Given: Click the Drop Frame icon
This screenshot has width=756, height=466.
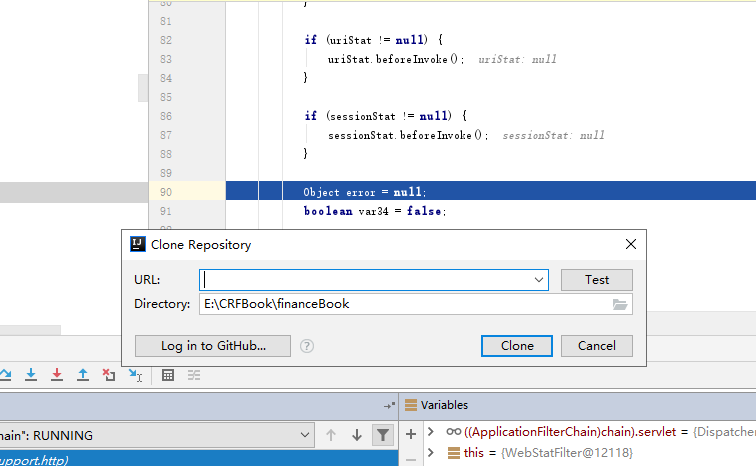Looking at the screenshot, I should click(x=108, y=375).
